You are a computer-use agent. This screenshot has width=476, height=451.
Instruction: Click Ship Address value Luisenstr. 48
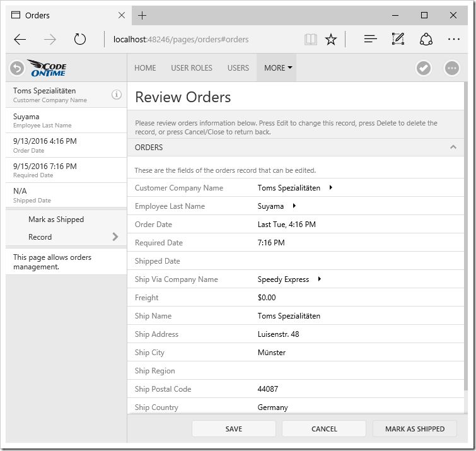[278, 334]
